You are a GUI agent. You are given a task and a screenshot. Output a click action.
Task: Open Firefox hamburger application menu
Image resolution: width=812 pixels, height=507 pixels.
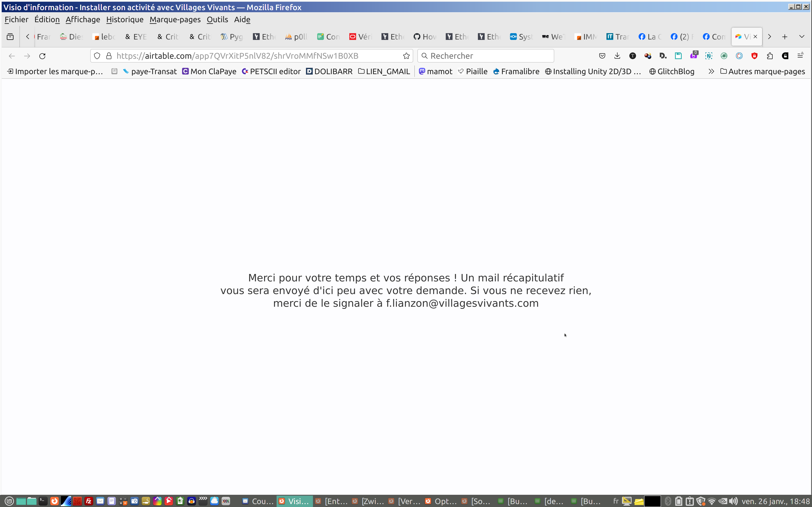800,56
